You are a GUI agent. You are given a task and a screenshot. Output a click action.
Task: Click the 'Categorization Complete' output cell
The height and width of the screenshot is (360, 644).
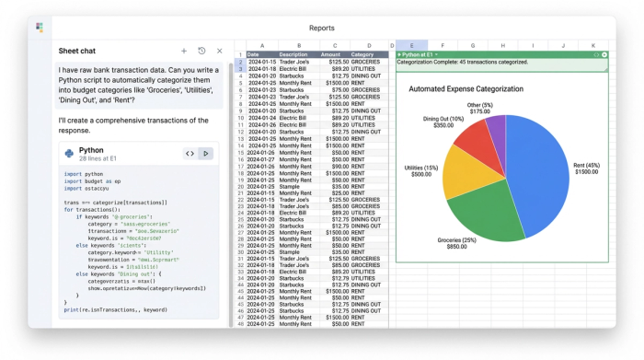[502, 65]
